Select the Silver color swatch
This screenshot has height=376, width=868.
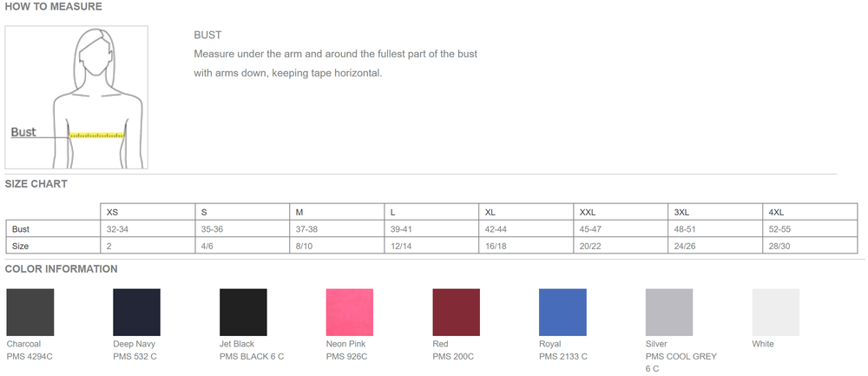click(669, 312)
